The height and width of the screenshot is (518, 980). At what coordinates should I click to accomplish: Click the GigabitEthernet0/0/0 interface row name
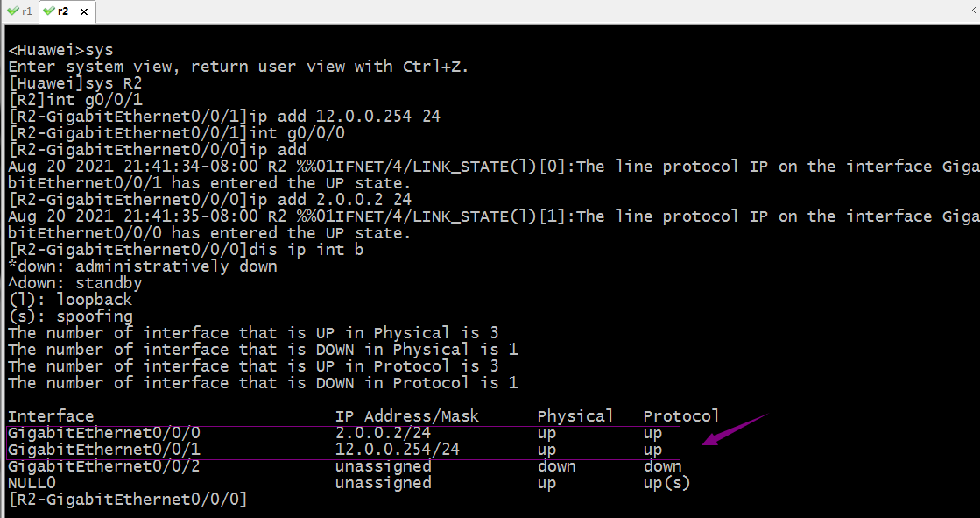click(x=103, y=433)
